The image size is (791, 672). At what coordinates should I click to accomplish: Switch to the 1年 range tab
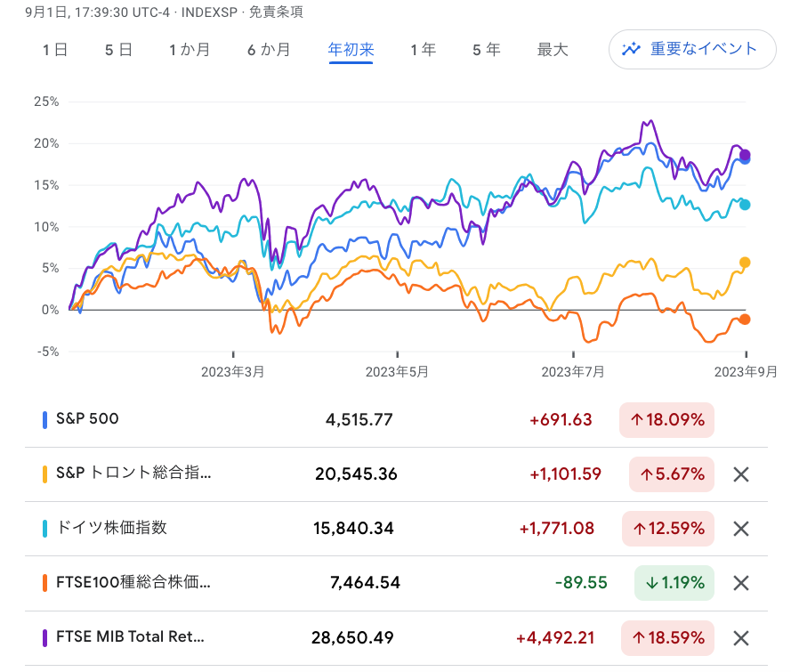(x=423, y=50)
